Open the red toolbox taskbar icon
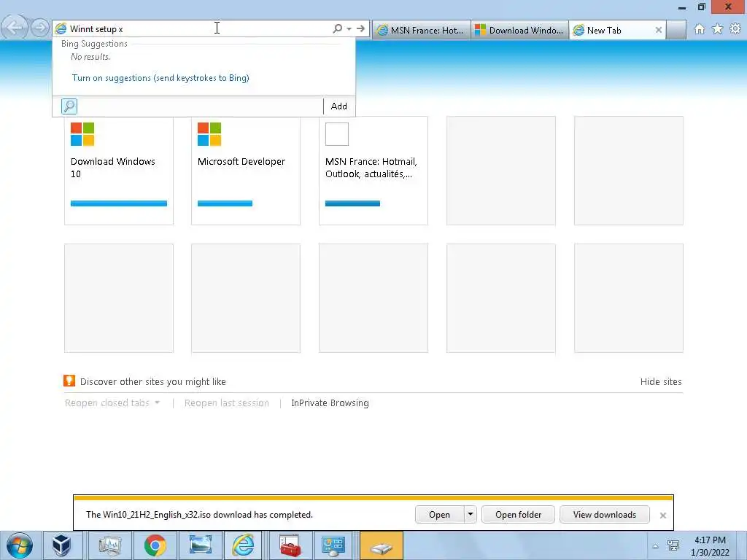This screenshot has width=747, height=560. (290, 545)
